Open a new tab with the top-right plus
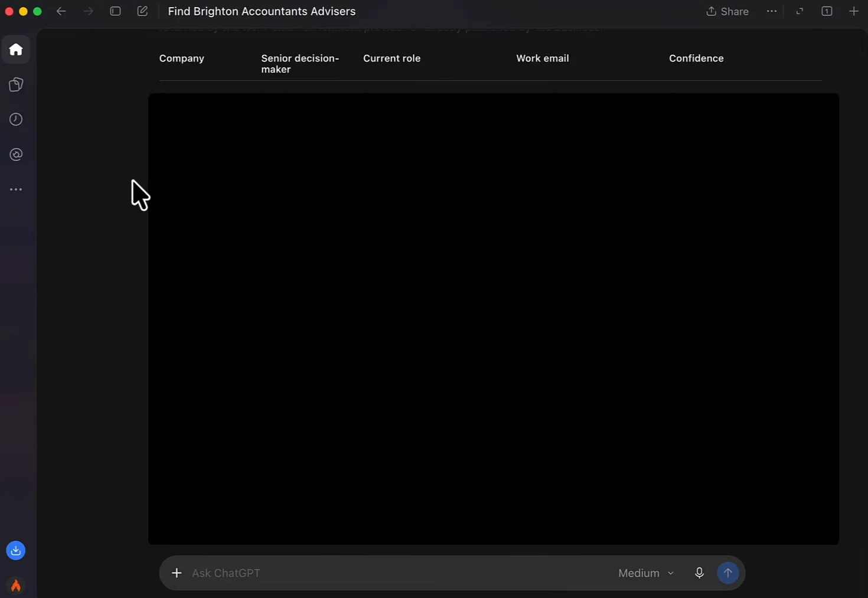Viewport: 868px width, 598px height. pyautogui.click(x=854, y=11)
